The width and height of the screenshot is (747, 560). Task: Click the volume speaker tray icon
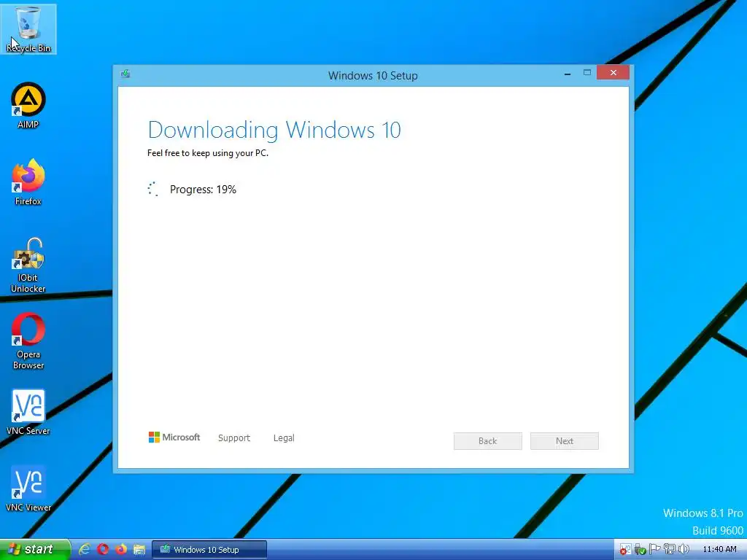[684, 549]
